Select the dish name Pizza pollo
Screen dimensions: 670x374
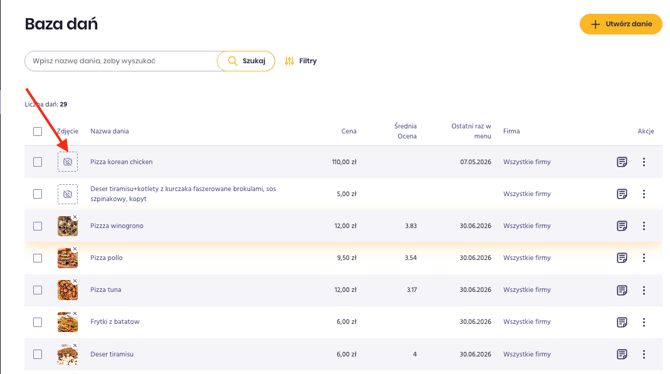[x=106, y=258]
